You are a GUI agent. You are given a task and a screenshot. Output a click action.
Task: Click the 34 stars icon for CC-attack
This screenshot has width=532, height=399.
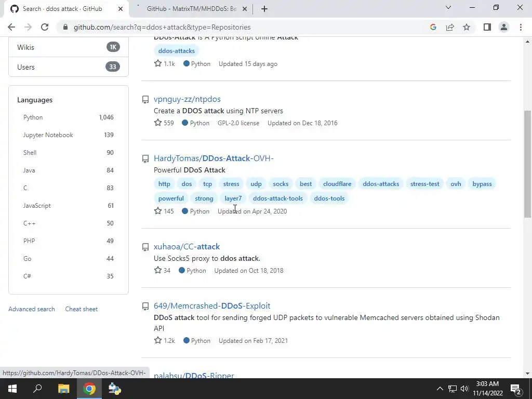[x=158, y=270]
